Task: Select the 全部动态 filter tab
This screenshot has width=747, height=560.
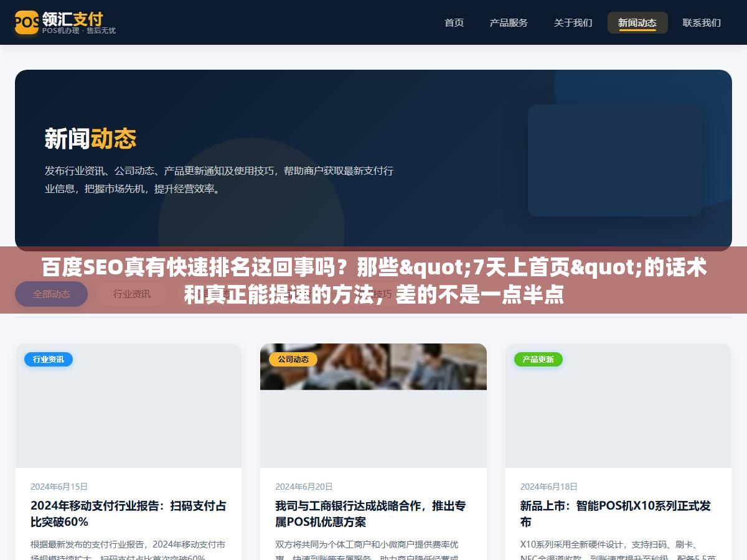Action: point(51,294)
